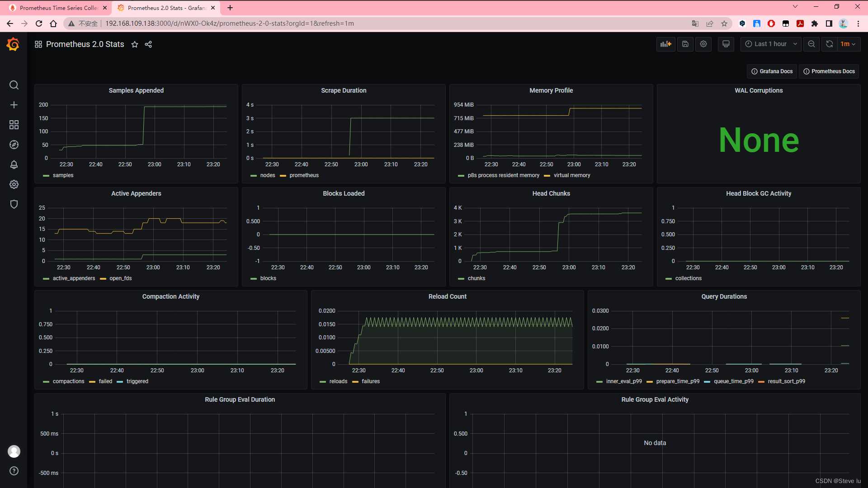Toggle the triggered legend series
The image size is (868, 488).
tap(137, 381)
